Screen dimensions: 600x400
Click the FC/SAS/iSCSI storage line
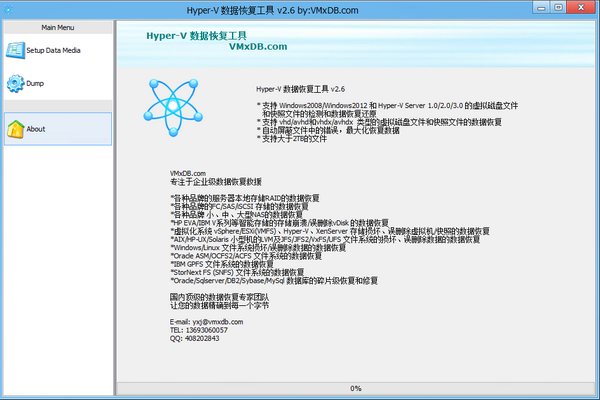point(239,206)
